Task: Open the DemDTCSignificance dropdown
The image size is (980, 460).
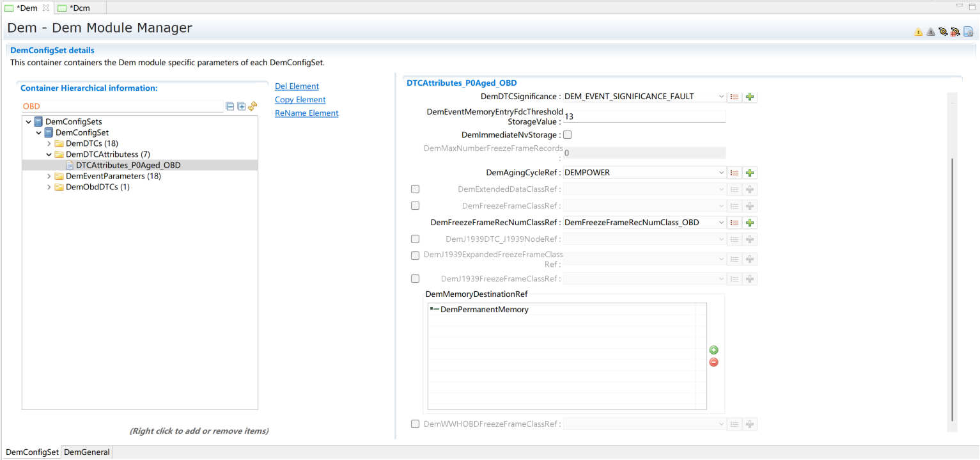Action: tap(721, 97)
